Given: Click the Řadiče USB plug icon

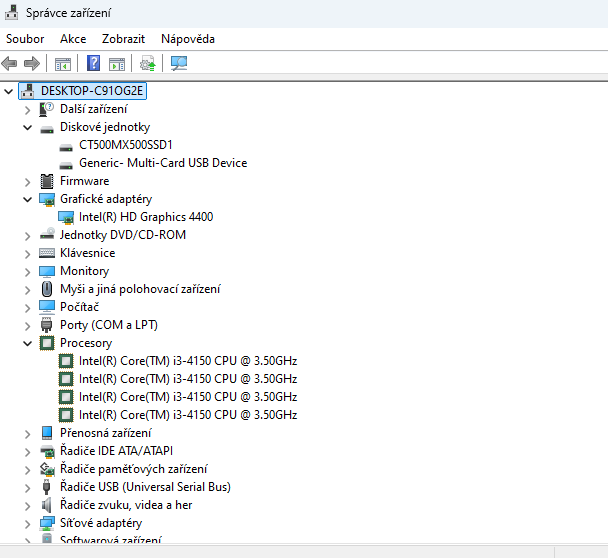Looking at the screenshot, I should click(x=47, y=487).
